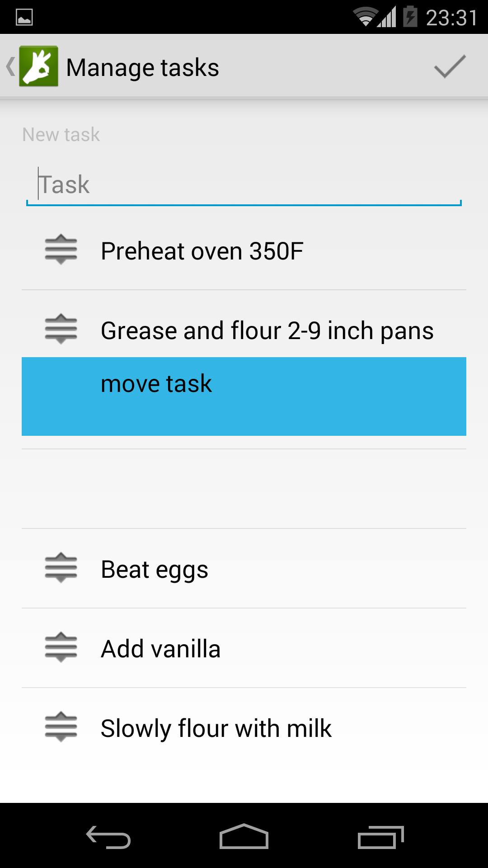The image size is (488, 868).
Task: Focus the new Task text field
Action: [244, 185]
